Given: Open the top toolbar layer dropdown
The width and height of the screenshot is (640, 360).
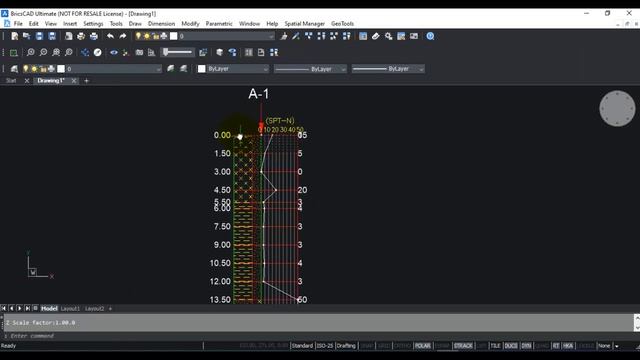Looking at the screenshot, I should (271, 36).
